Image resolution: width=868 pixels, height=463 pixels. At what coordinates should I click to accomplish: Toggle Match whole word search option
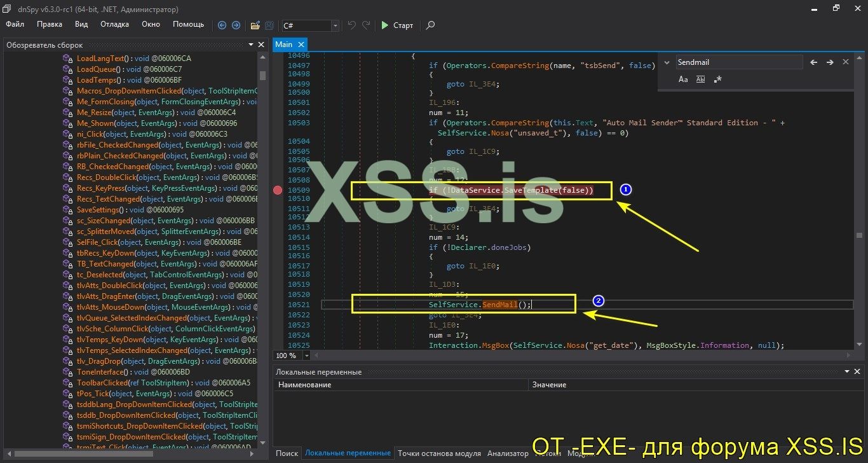tap(701, 79)
